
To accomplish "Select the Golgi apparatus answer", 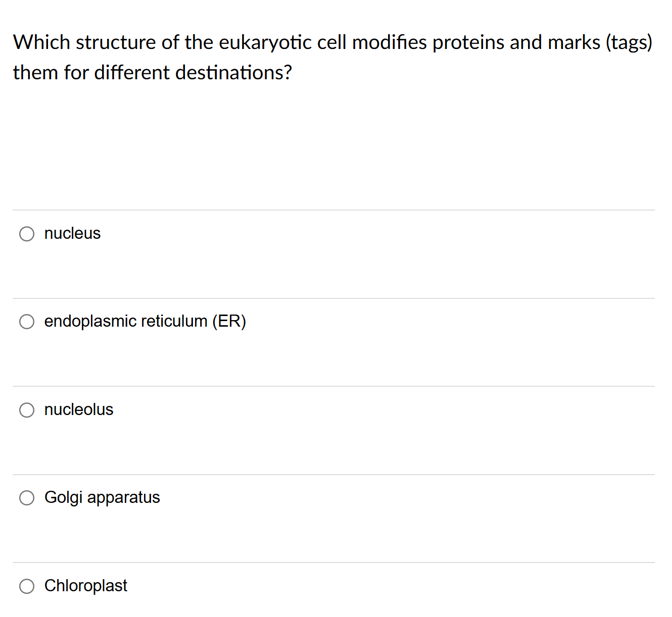I will click(x=27, y=498).
